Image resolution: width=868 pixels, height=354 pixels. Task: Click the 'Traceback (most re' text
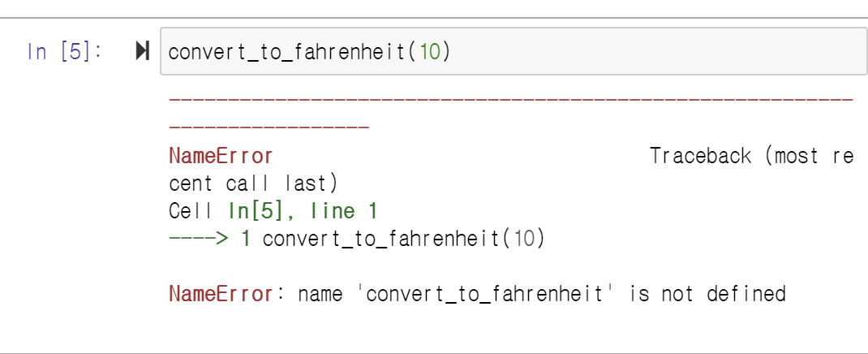coord(751,156)
